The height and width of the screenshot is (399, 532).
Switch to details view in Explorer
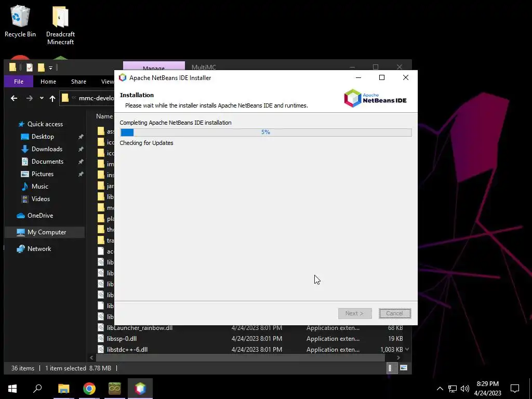click(391, 368)
